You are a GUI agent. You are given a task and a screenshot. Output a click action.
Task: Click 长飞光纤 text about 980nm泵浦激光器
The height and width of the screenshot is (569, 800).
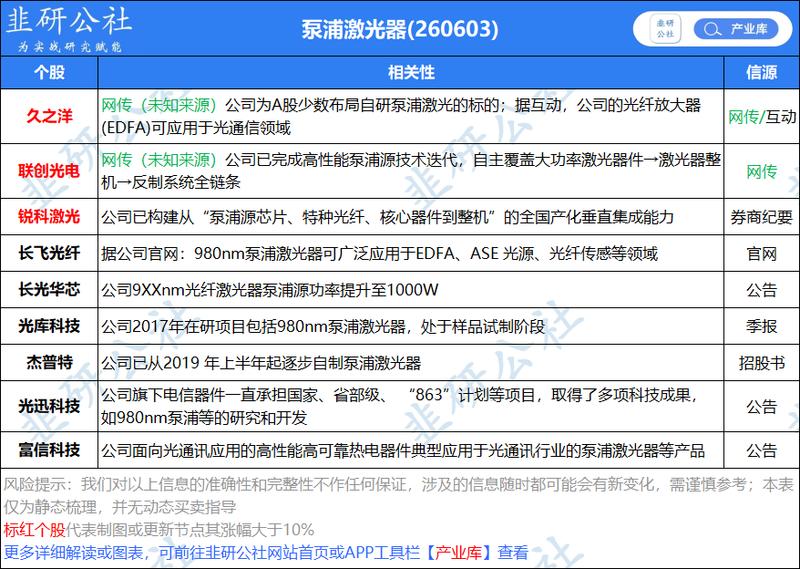click(379, 253)
